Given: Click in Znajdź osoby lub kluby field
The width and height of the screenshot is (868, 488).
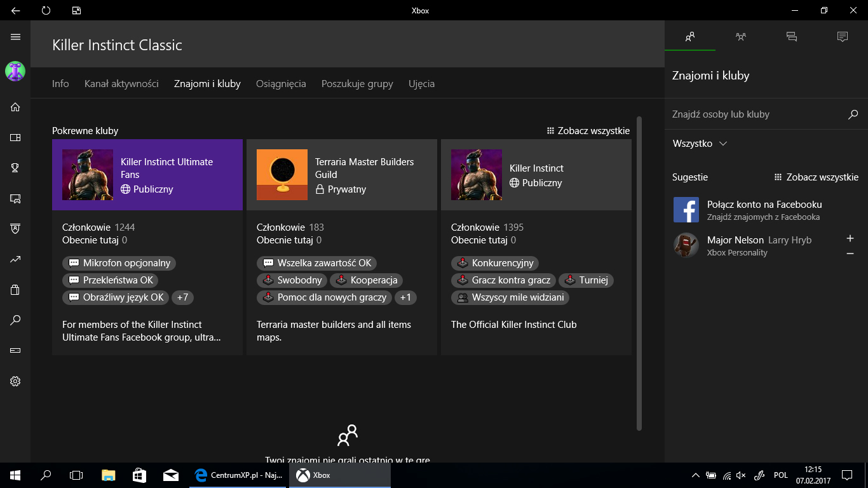Looking at the screenshot, I should coord(756,114).
